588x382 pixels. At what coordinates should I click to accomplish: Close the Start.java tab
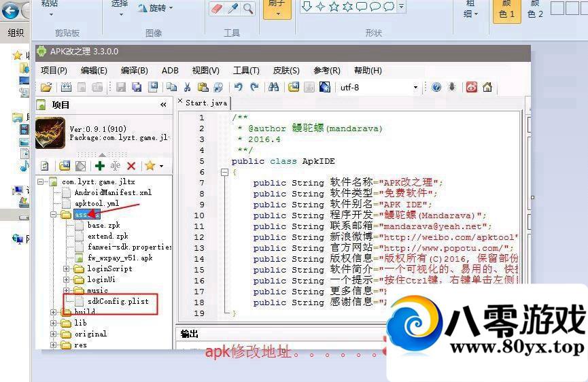point(180,101)
